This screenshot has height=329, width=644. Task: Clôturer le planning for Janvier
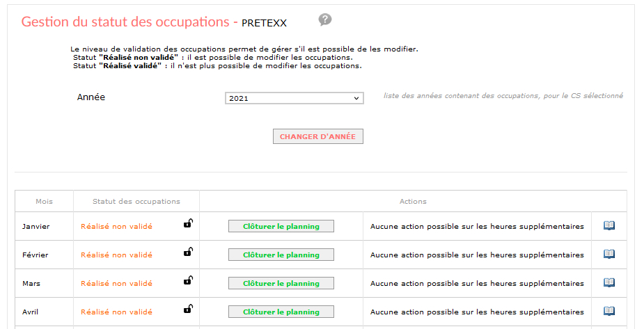coord(281,227)
